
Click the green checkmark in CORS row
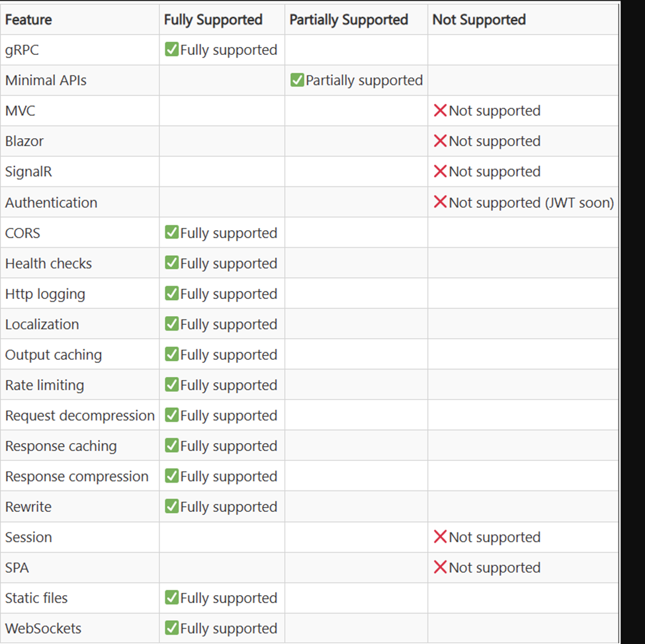coord(172,233)
